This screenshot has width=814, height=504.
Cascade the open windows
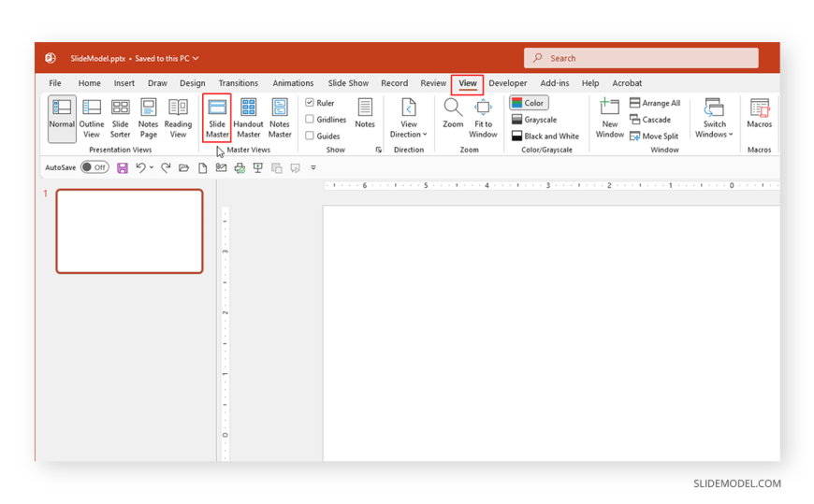click(x=650, y=120)
